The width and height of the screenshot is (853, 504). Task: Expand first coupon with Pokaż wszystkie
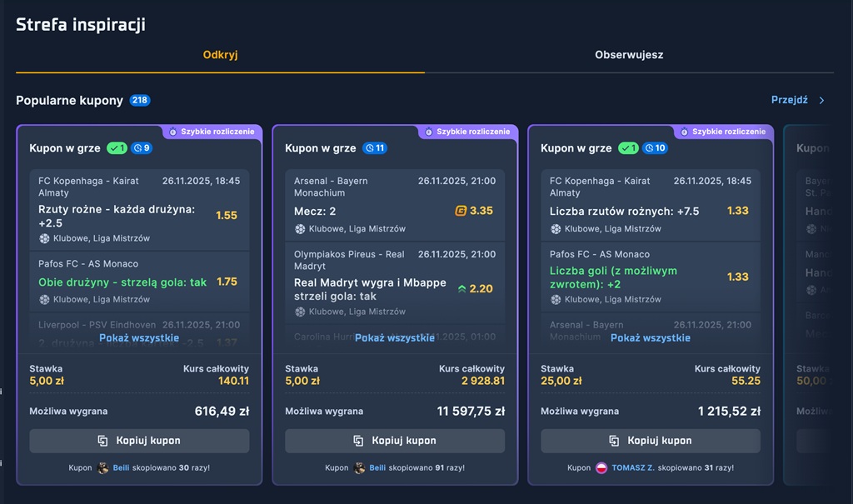coord(139,337)
